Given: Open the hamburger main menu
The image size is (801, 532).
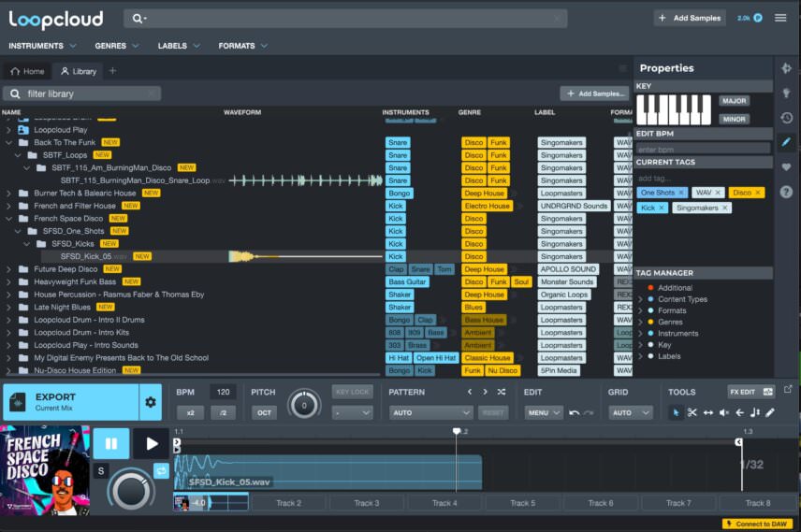Looking at the screenshot, I should tap(780, 18).
